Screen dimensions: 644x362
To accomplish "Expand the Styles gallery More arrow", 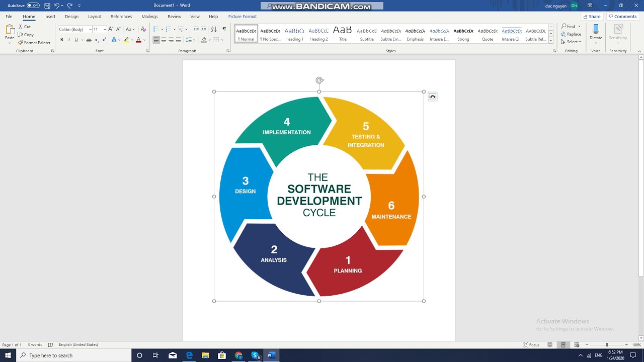I will [551, 40].
